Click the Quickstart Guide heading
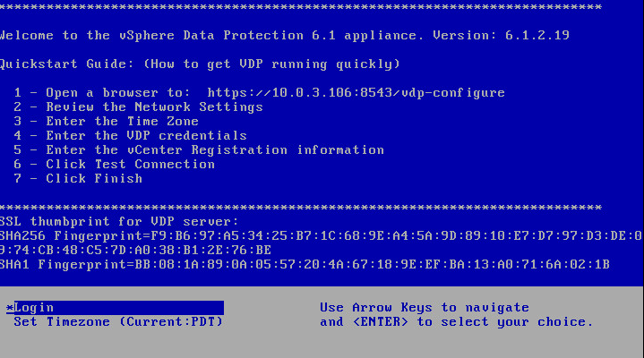The image size is (644, 358). pos(199,64)
